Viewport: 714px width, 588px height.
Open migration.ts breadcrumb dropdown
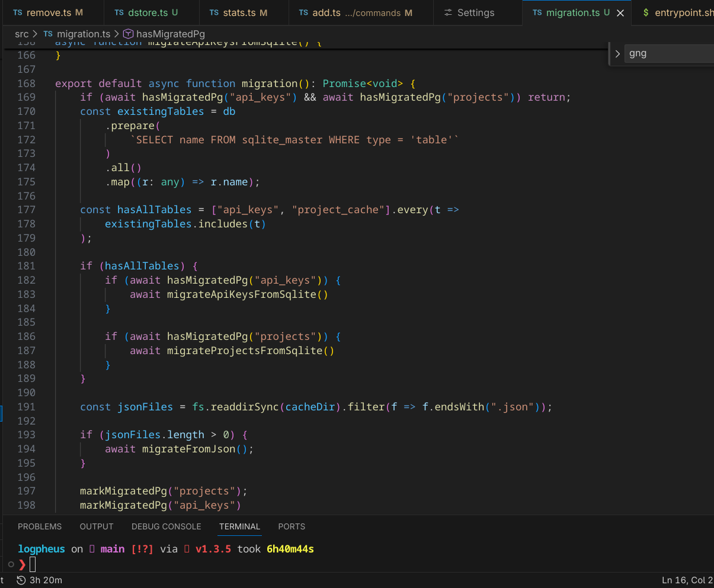click(x=83, y=34)
